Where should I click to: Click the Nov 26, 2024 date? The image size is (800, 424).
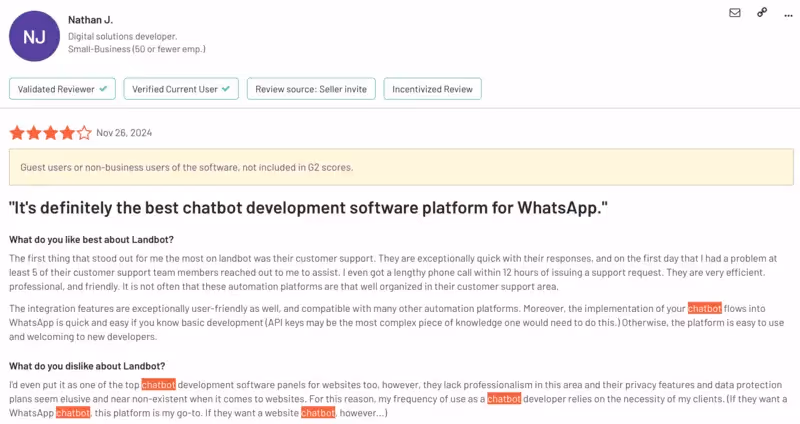pyautogui.click(x=124, y=133)
